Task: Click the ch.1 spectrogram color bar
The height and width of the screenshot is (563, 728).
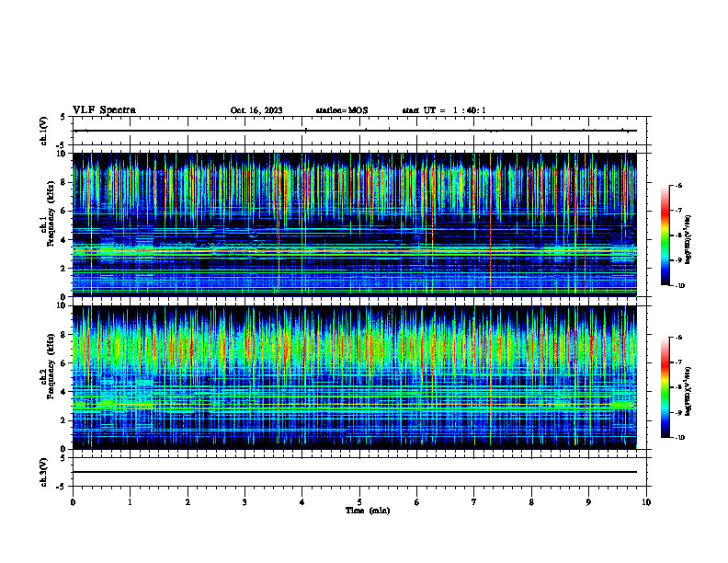Action: click(x=665, y=236)
